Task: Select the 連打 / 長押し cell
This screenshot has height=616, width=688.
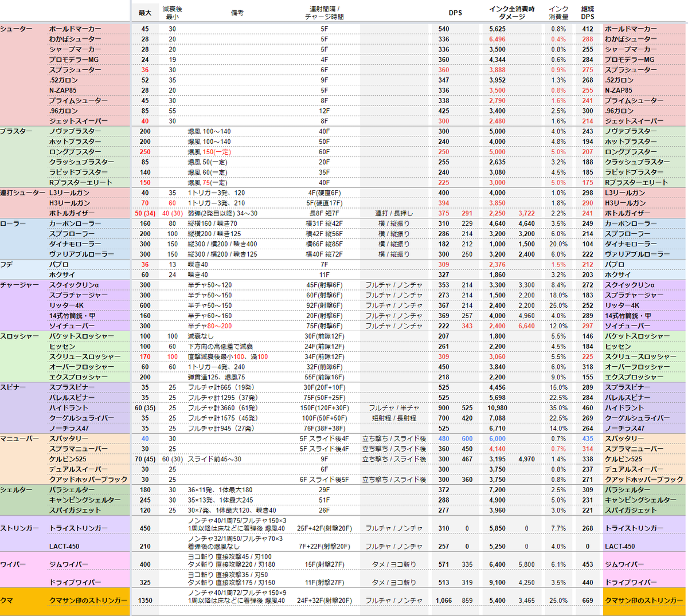Action: (394, 213)
